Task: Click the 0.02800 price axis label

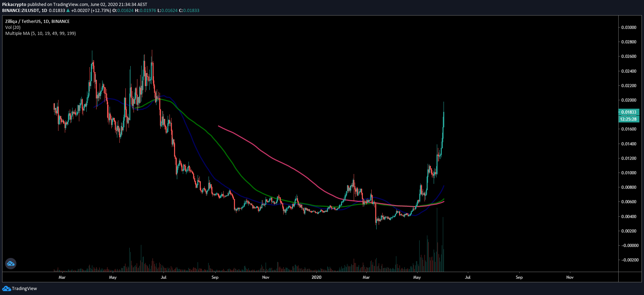Action: coord(629,42)
